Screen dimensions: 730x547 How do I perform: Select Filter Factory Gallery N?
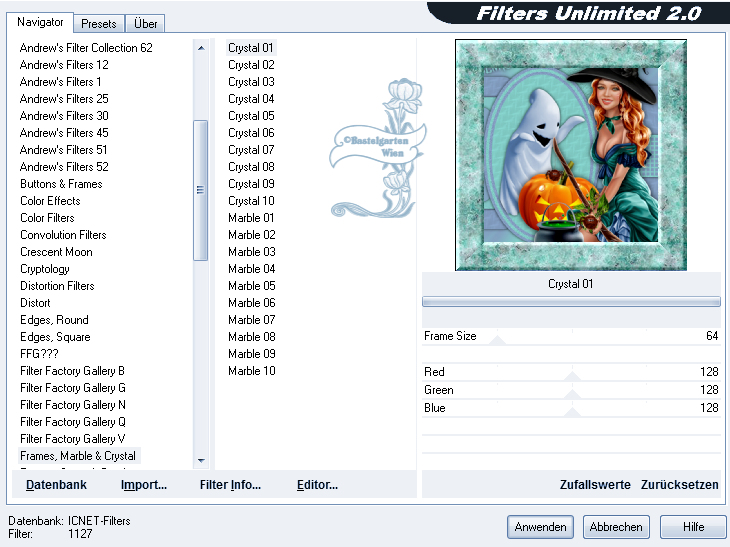coord(73,405)
